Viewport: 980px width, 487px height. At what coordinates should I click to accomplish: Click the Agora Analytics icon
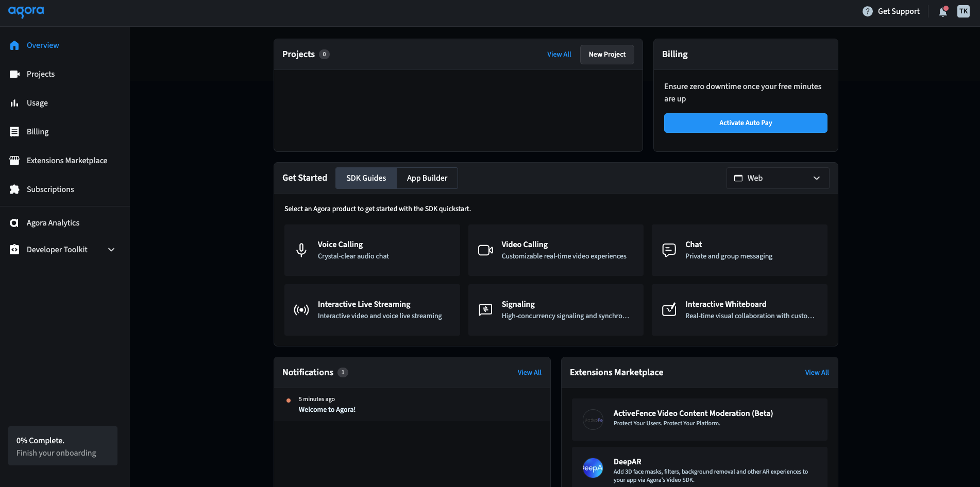[x=14, y=223]
